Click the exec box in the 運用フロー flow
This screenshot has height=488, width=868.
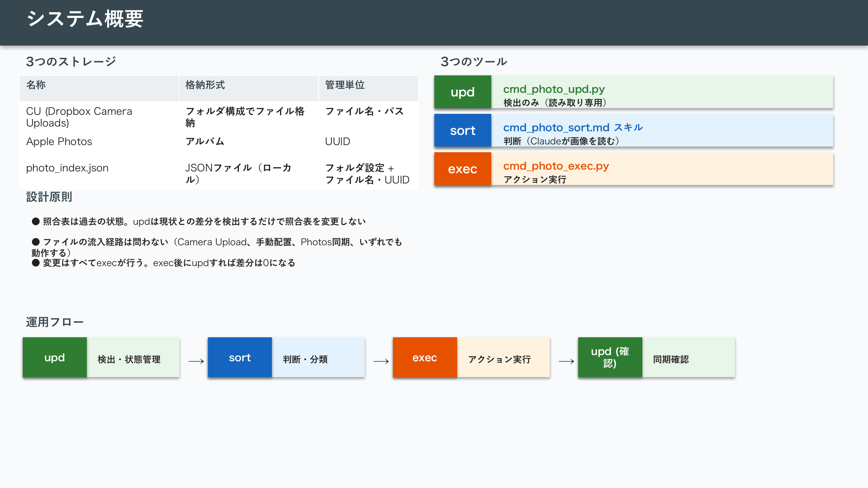click(425, 357)
